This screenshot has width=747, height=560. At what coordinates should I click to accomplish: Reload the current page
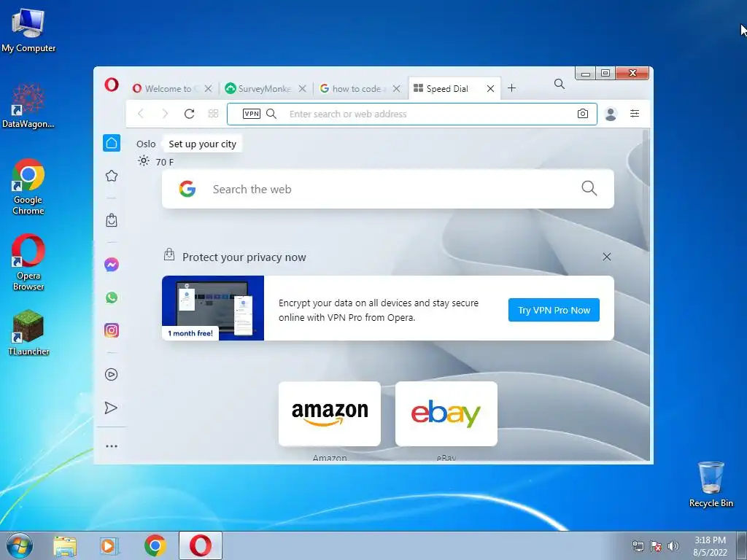point(189,114)
